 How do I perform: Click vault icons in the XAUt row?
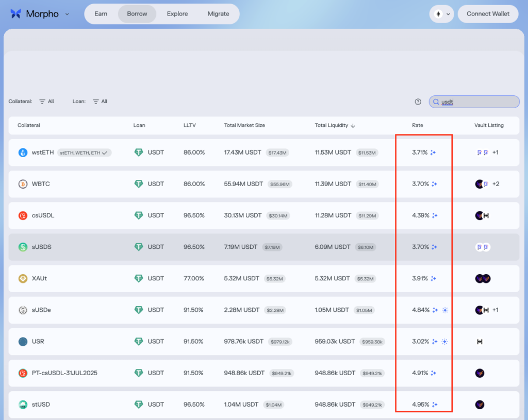[x=483, y=279]
